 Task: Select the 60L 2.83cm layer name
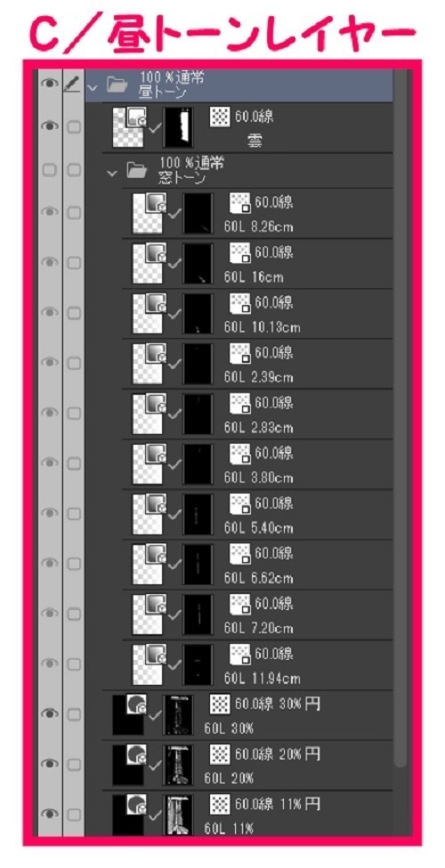pos(259,428)
